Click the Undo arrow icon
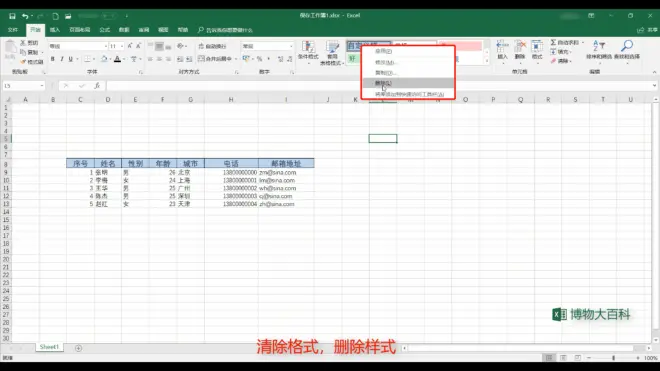This screenshot has width=660, height=371. (25, 16)
